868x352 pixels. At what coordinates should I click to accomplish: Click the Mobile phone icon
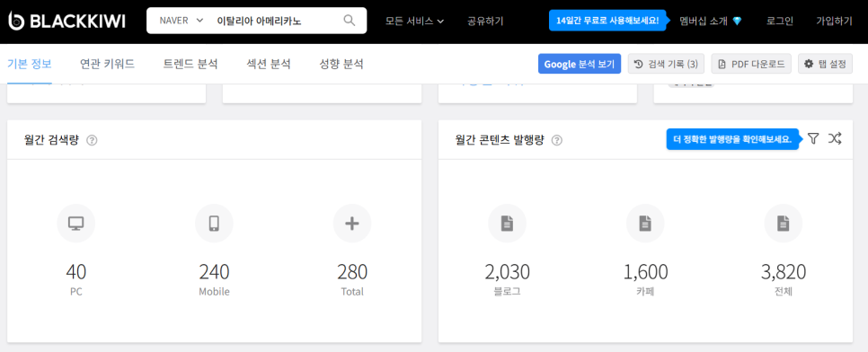click(x=214, y=224)
